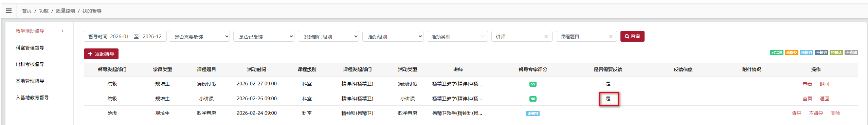Screen dimensions: 868x125
Task: Clear the 课程题目 field with its X icon
Action: [x=611, y=37]
